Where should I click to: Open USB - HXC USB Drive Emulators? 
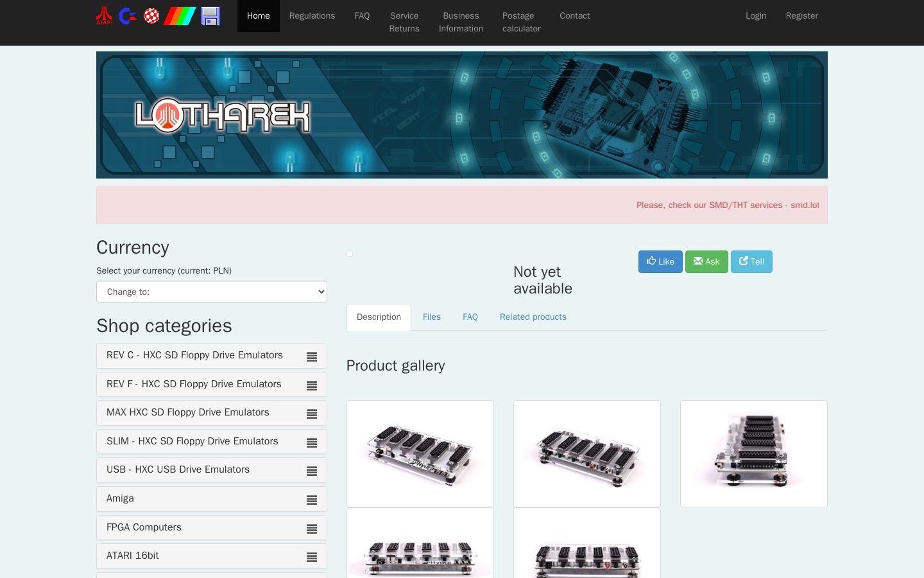click(x=178, y=469)
